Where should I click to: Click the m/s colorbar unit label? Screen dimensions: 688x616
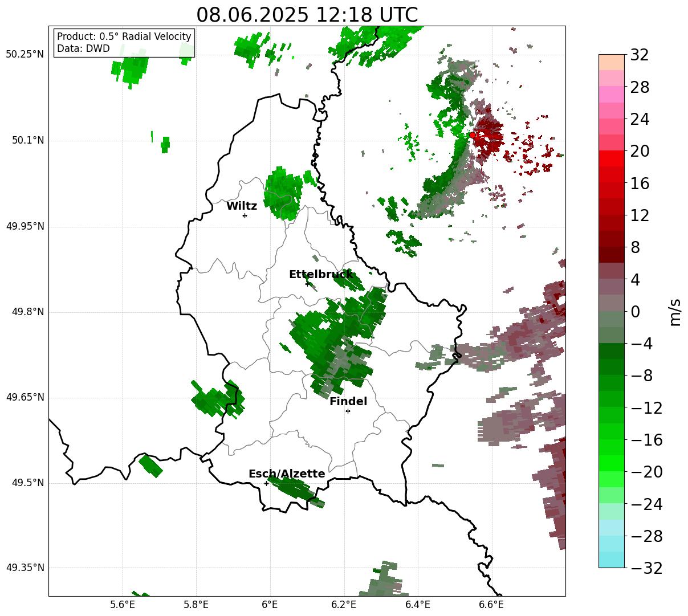click(x=675, y=312)
